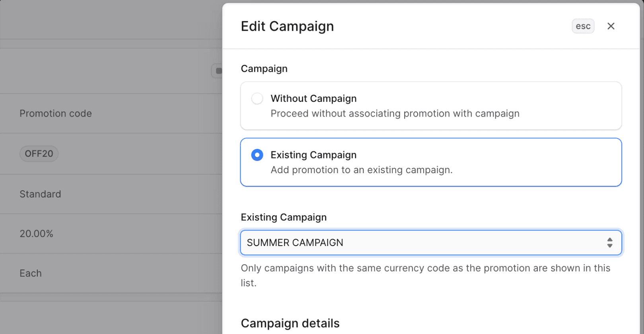Image resolution: width=644 pixels, height=334 pixels.
Task: Click the Campaign details section heading
Action: 290,323
